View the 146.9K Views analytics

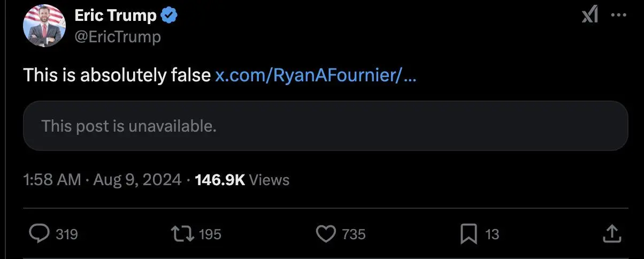pos(242,180)
